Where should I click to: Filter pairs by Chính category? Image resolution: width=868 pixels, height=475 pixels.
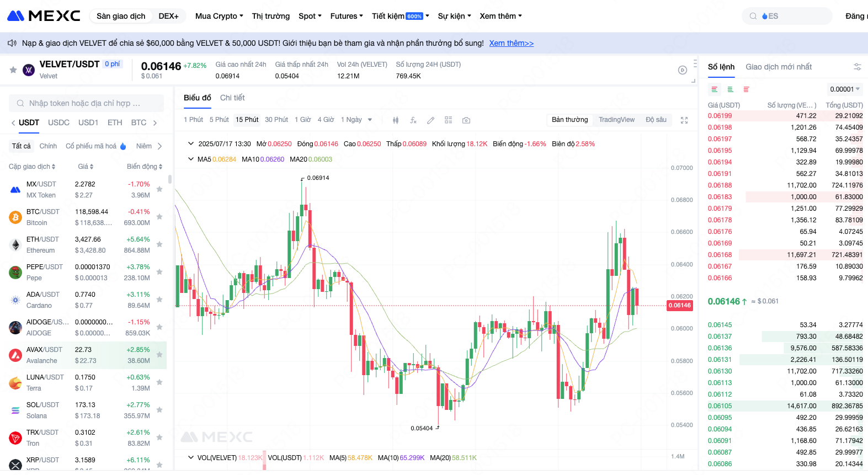coord(48,146)
